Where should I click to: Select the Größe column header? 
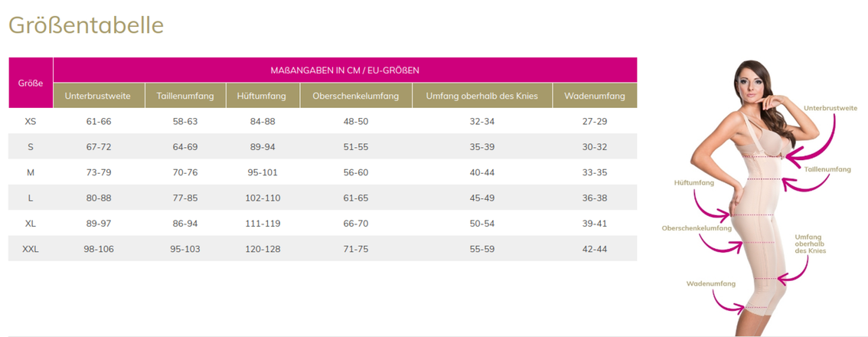[31, 83]
